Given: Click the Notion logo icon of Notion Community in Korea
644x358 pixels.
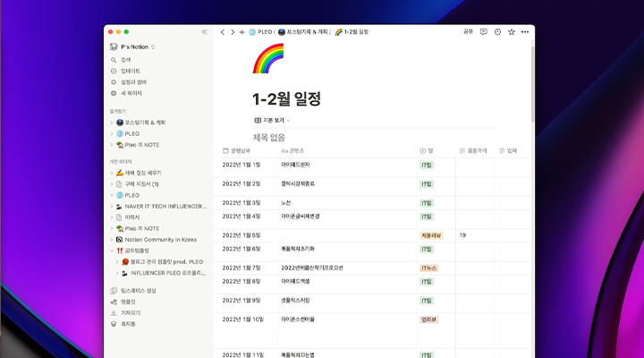Looking at the screenshot, I should [120, 240].
